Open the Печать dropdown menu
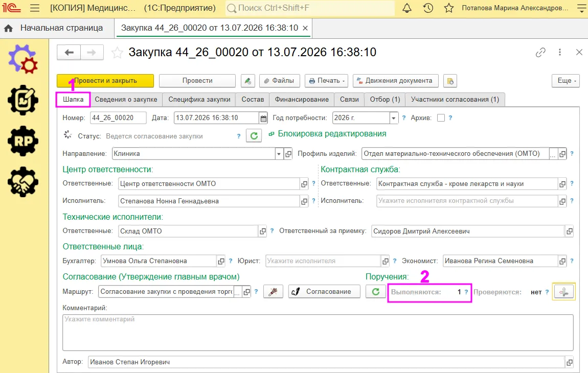Screen dimensions: 588x373 pyautogui.click(x=327, y=81)
